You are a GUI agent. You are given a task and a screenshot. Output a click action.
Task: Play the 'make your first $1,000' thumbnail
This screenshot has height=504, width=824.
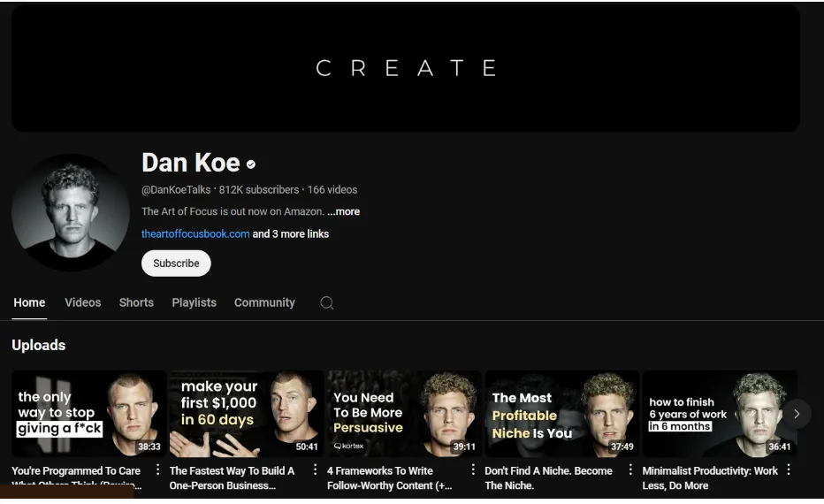pyautogui.click(x=247, y=414)
